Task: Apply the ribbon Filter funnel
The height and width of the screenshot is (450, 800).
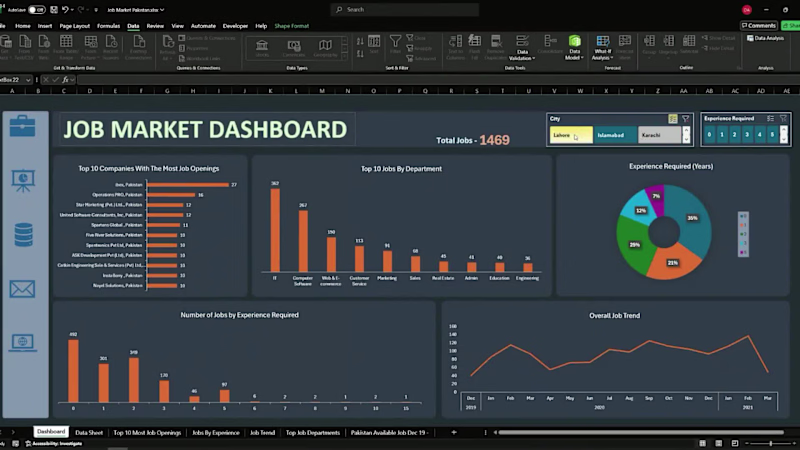Action: pos(395,45)
